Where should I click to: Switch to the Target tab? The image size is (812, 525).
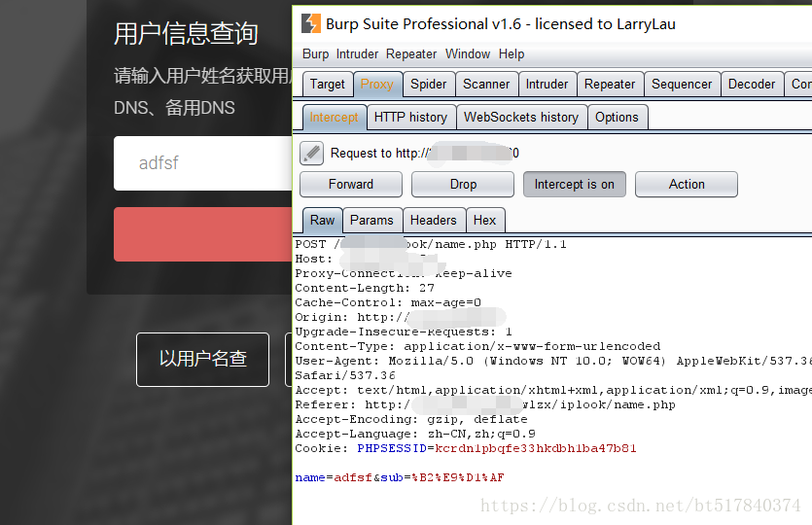(328, 84)
